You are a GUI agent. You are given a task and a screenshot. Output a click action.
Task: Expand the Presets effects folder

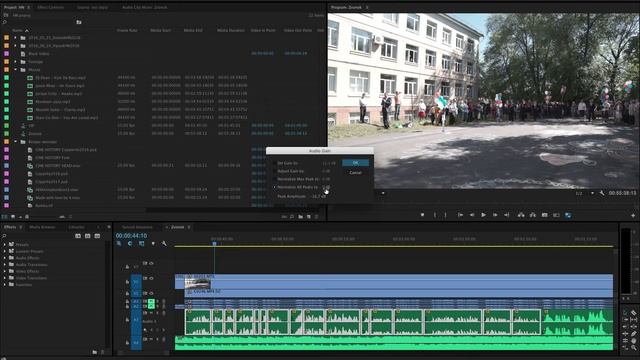pyautogui.click(x=5, y=244)
